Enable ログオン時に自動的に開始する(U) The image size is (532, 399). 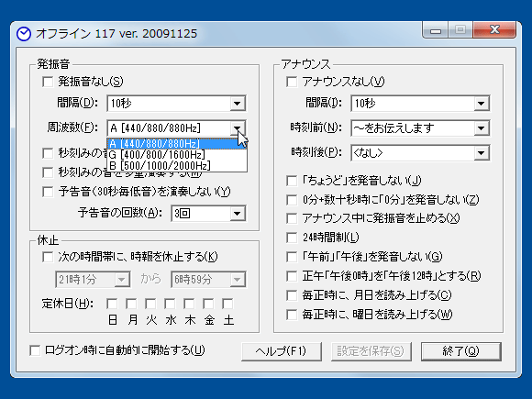click(x=35, y=350)
